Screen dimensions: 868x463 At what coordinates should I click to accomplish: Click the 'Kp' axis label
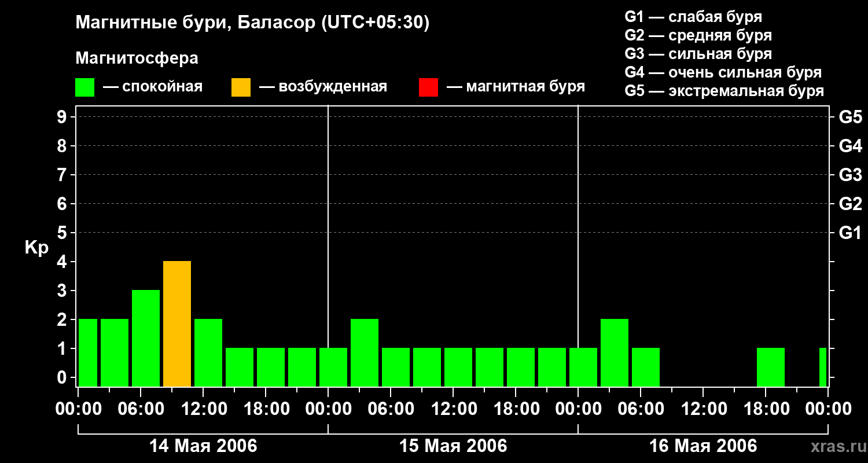(x=36, y=248)
